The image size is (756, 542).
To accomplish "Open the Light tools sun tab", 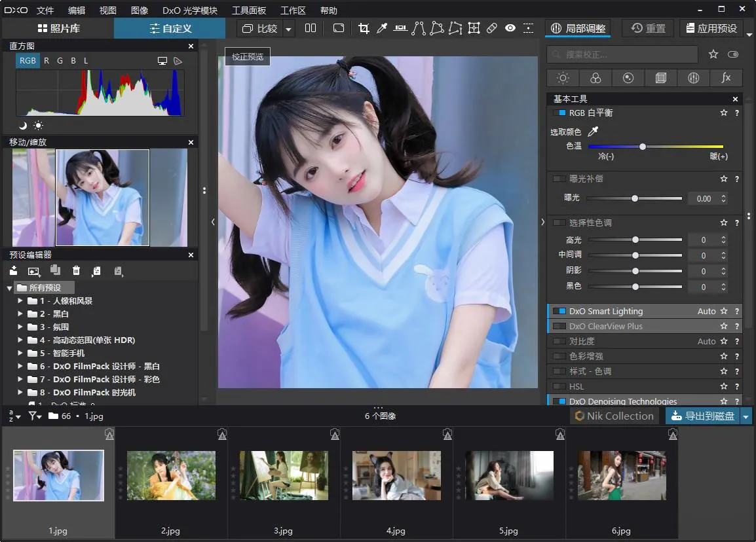I will (563, 78).
